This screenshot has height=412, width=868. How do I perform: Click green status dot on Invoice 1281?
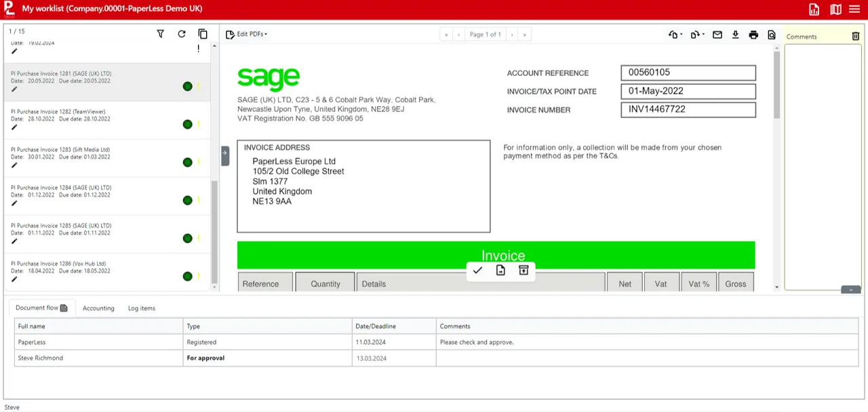click(x=188, y=86)
